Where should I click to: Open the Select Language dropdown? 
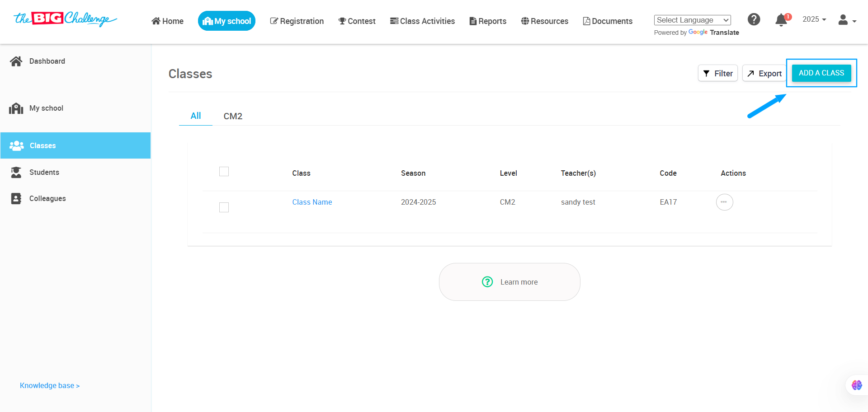(693, 20)
